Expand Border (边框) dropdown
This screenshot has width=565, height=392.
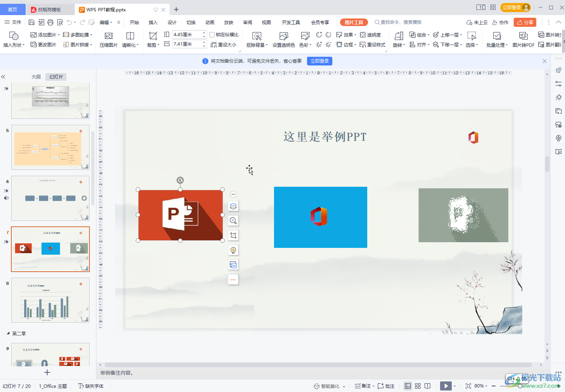tap(355, 45)
